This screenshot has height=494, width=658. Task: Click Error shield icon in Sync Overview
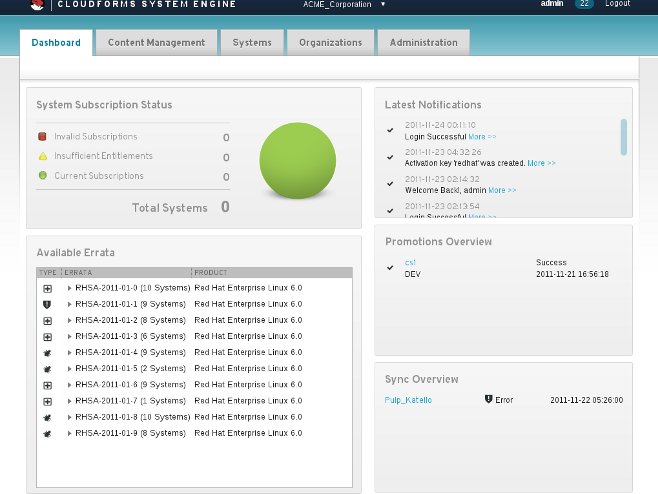(488, 399)
